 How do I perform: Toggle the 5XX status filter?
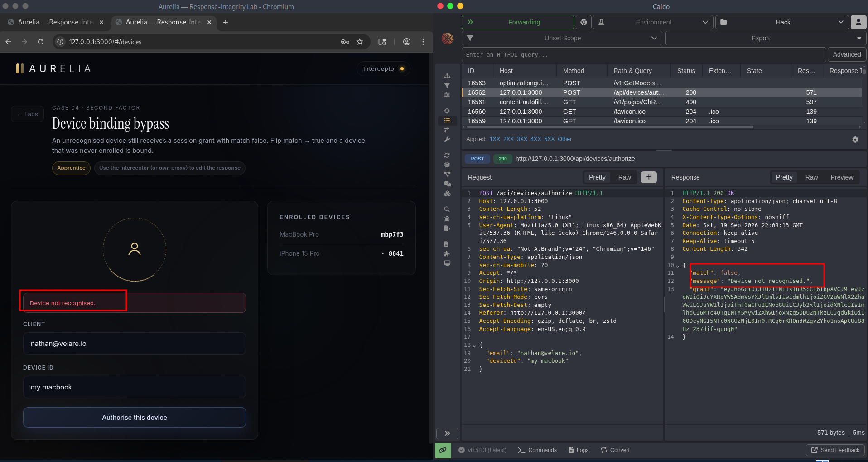click(x=549, y=139)
